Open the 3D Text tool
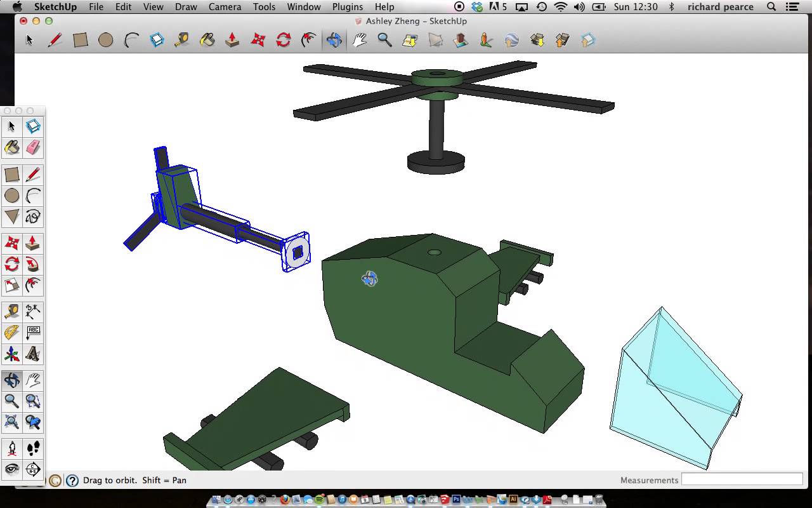Viewport: 812px width, 508px height. coord(33,354)
